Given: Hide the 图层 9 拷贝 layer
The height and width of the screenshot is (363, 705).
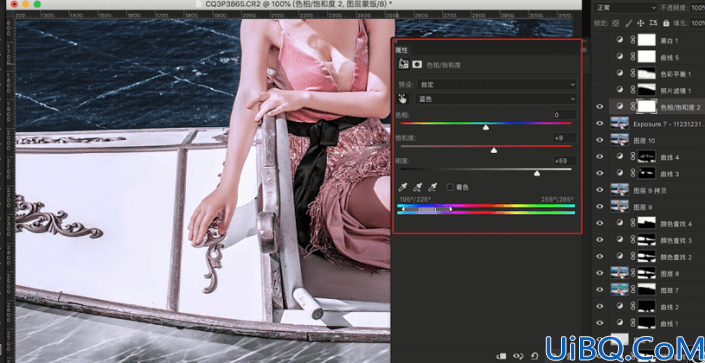Looking at the screenshot, I should coord(599,190).
